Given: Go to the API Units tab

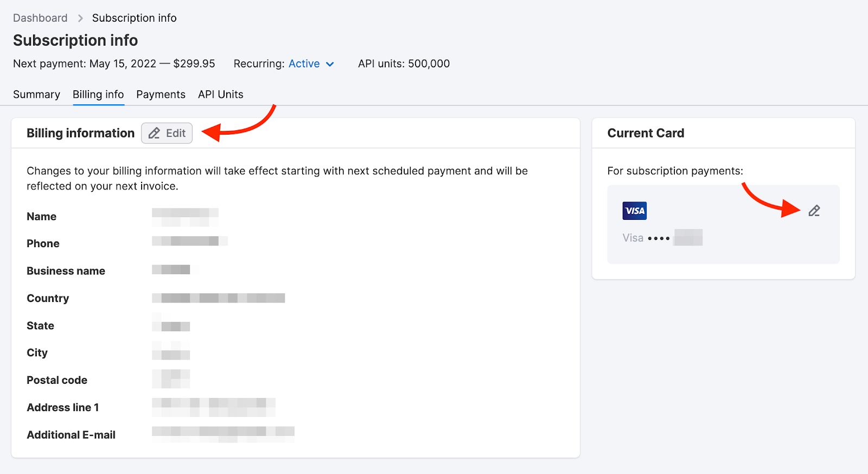Looking at the screenshot, I should pyautogui.click(x=220, y=94).
